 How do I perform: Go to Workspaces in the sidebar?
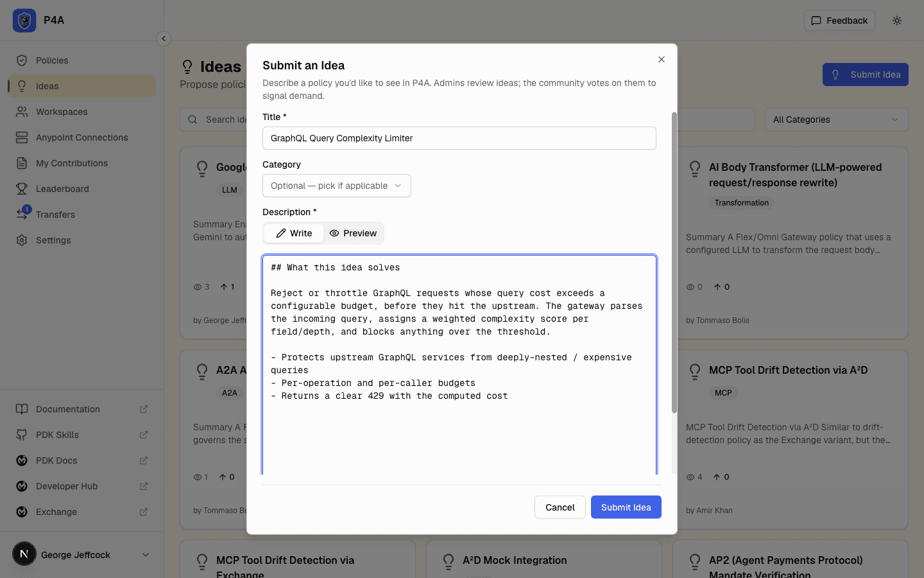(x=82, y=112)
